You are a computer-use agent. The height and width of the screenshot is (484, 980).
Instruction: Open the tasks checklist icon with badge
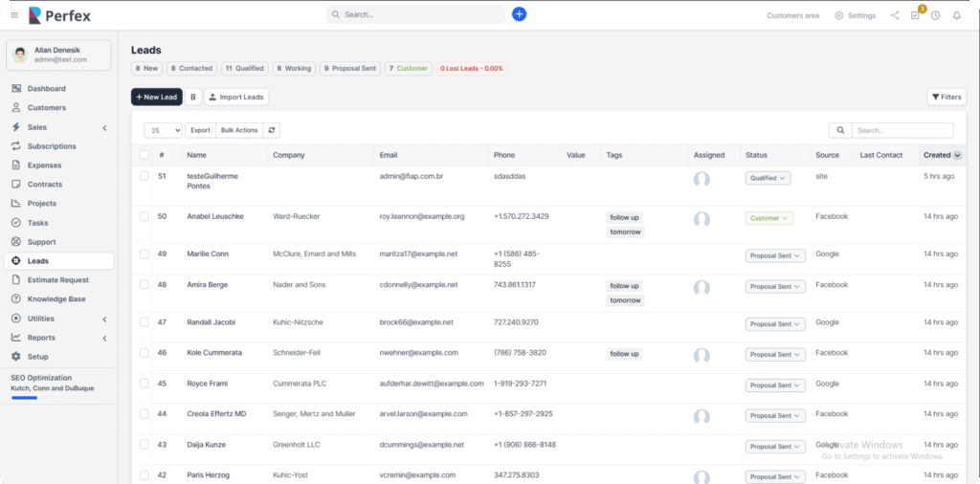click(x=916, y=15)
